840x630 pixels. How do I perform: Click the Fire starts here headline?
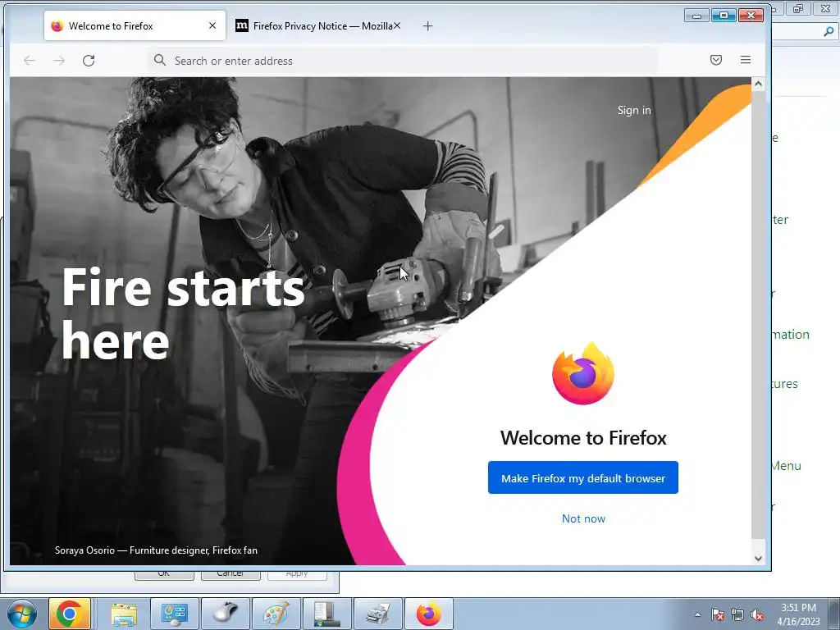tap(183, 314)
